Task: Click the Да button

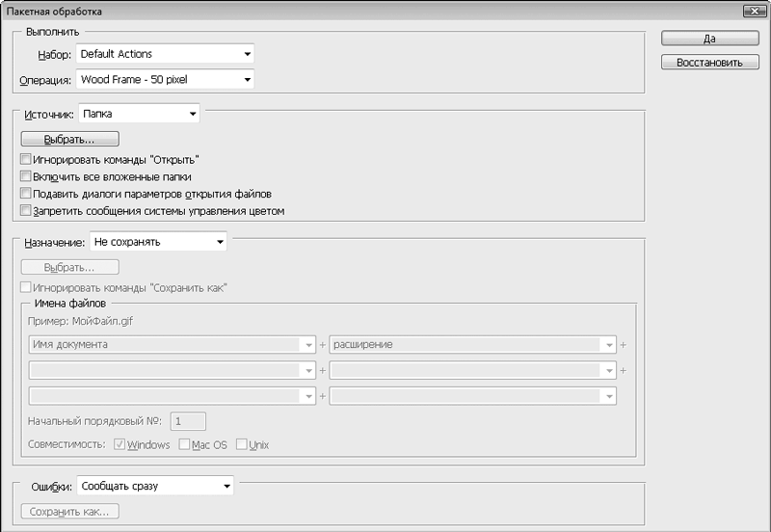Action: (x=710, y=39)
